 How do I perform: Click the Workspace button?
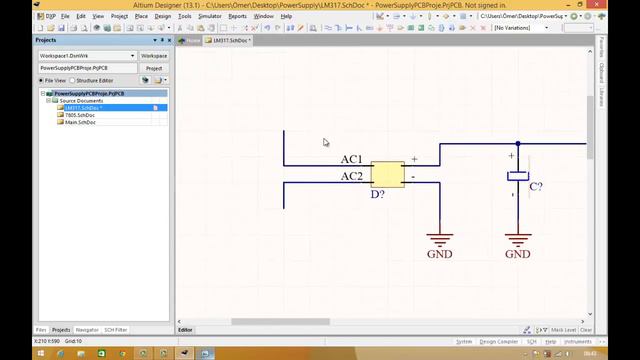(154, 56)
